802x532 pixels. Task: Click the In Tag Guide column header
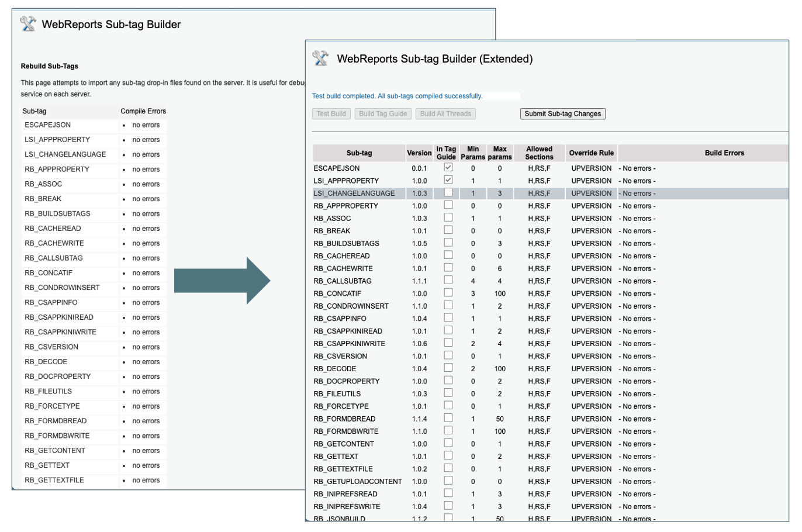pyautogui.click(x=446, y=153)
